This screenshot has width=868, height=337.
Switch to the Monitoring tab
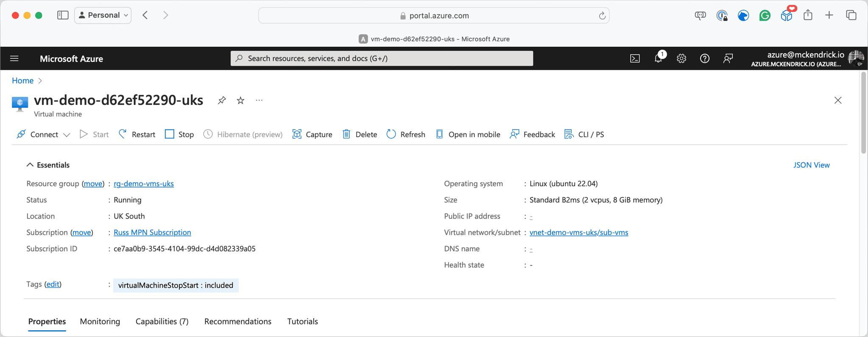[x=100, y=321]
